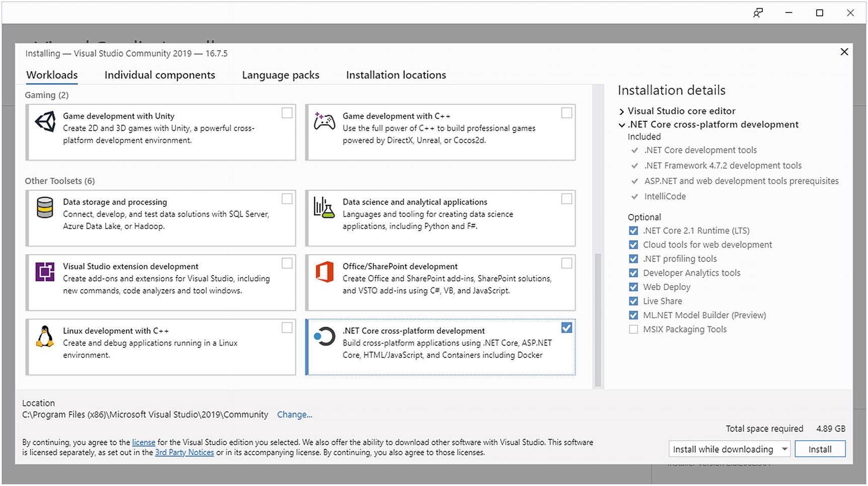Select the Office/SharePoint development card title
The height and width of the screenshot is (486, 868).
[x=400, y=266]
